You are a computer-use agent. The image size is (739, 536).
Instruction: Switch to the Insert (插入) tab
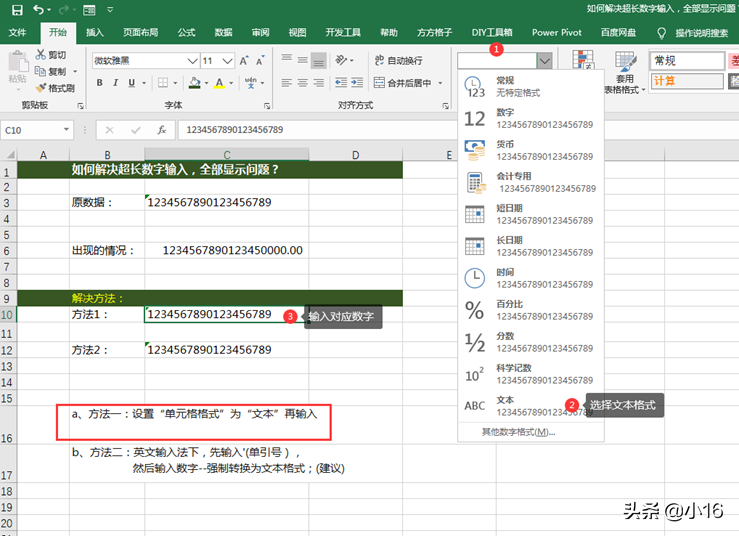pos(95,33)
